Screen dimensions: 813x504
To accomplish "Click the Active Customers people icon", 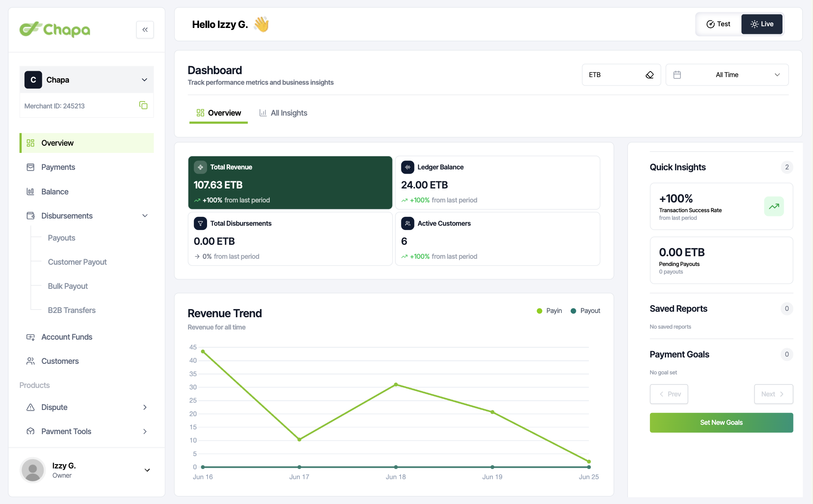I will coord(407,224).
